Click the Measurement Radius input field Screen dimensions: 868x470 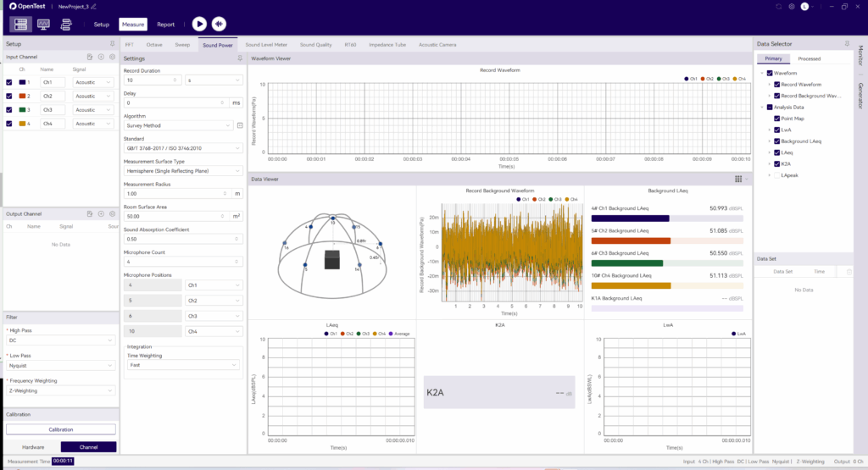click(x=175, y=194)
